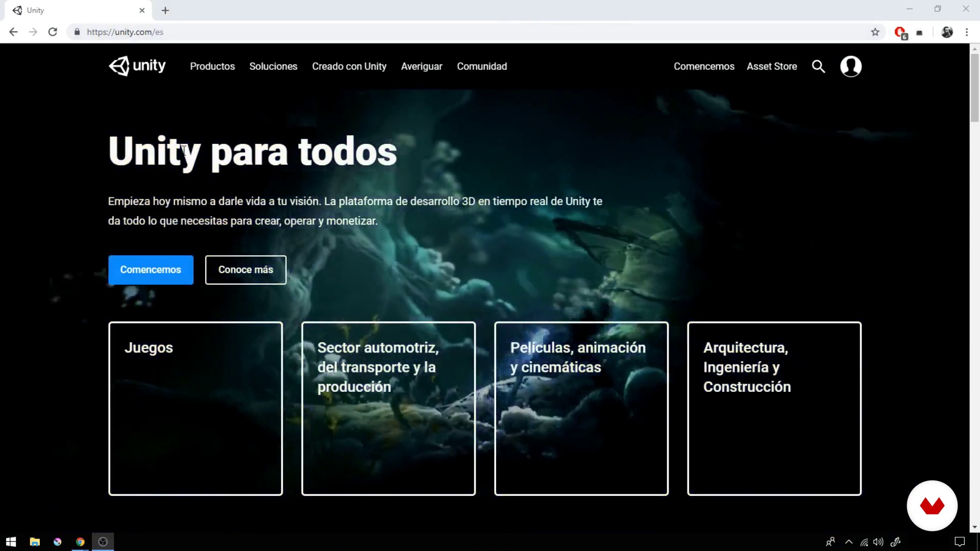
Task: Open the notification center icon
Action: tap(960, 542)
